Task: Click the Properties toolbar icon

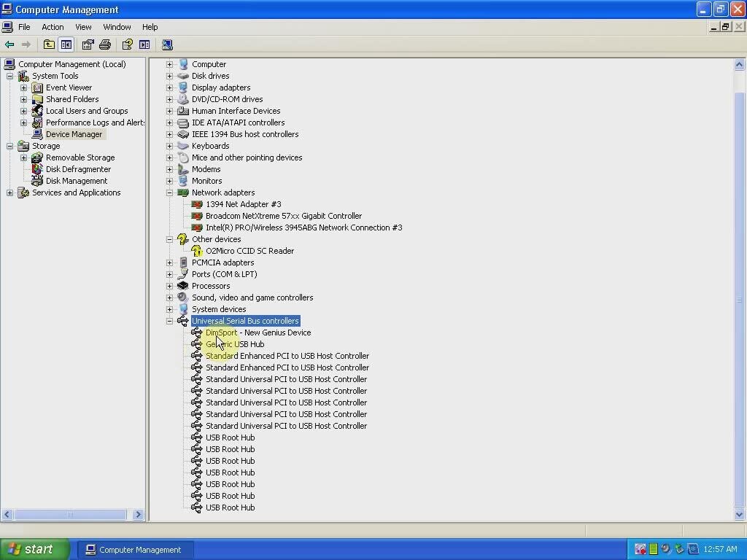Action: [88, 44]
